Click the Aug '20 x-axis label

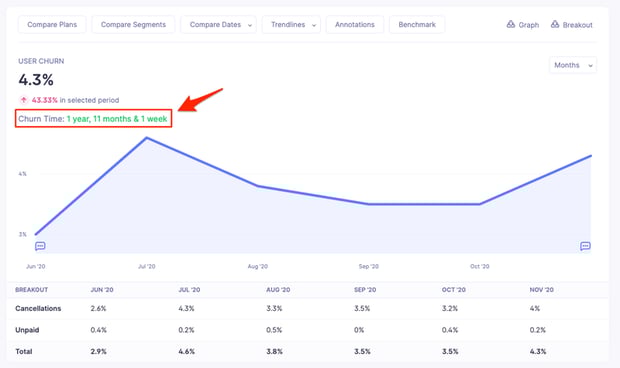[x=258, y=266]
